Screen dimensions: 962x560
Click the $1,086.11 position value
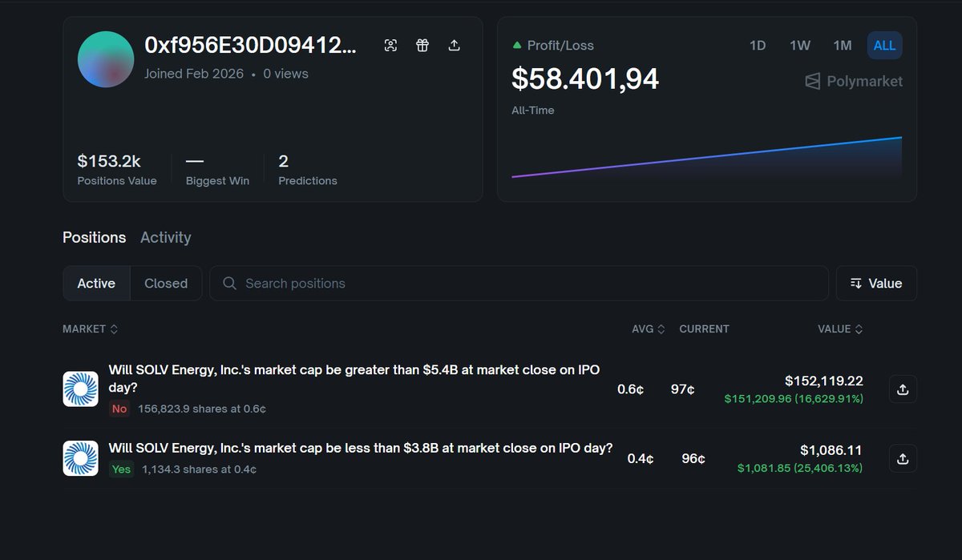coord(831,451)
